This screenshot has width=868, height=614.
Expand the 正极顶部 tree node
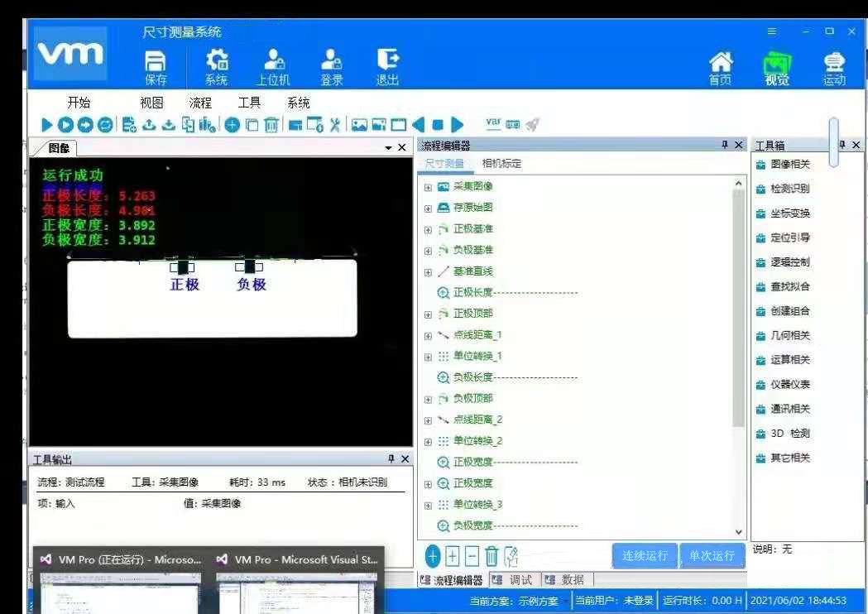pyautogui.click(x=428, y=314)
